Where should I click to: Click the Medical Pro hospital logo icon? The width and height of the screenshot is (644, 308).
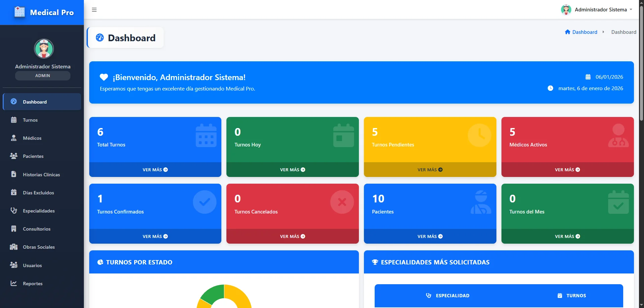19,12
